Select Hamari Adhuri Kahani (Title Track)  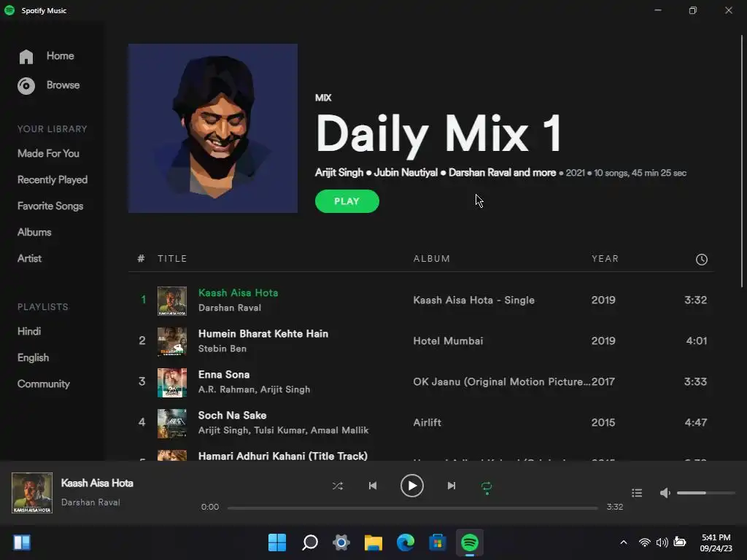pyautogui.click(x=283, y=456)
